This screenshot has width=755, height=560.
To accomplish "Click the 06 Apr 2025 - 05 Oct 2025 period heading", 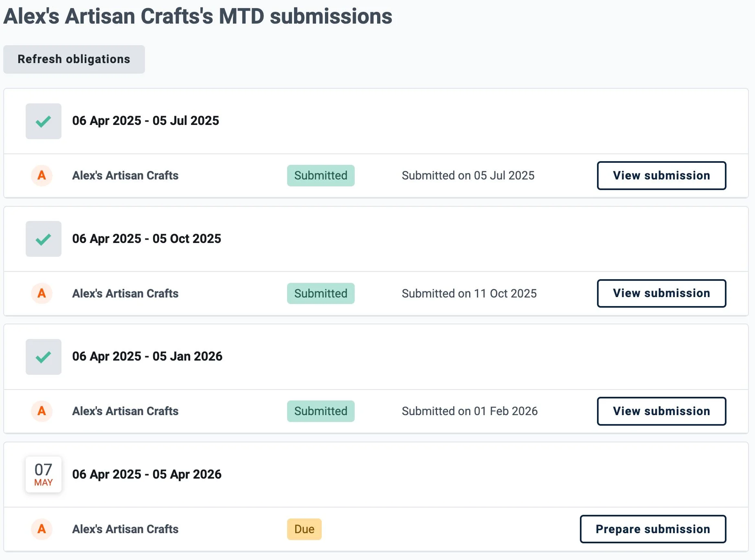I will (147, 239).
